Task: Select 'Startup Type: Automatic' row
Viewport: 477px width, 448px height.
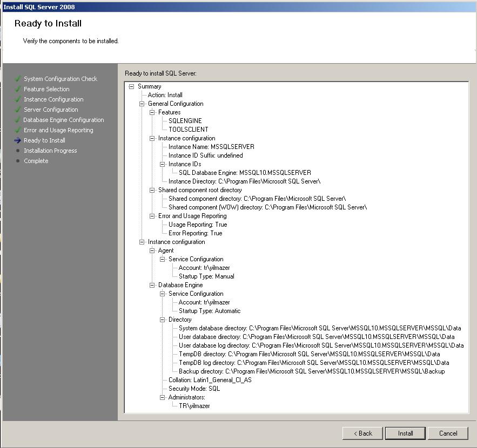Action: (210, 311)
